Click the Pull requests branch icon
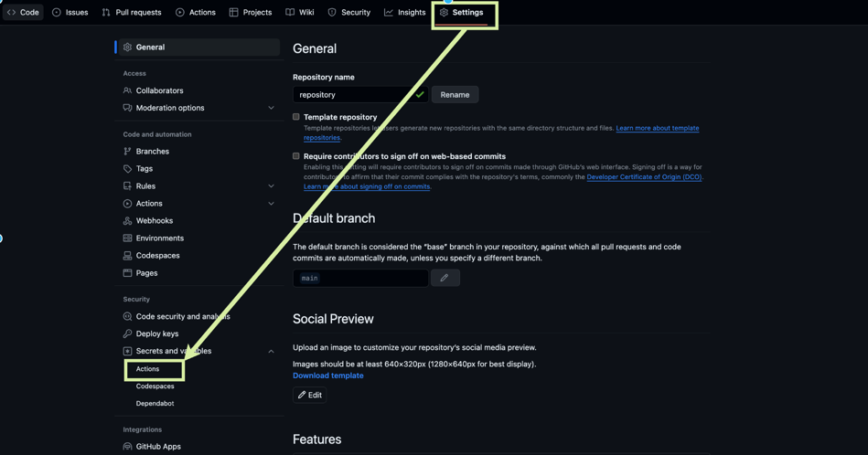The width and height of the screenshot is (868, 455). coord(106,12)
